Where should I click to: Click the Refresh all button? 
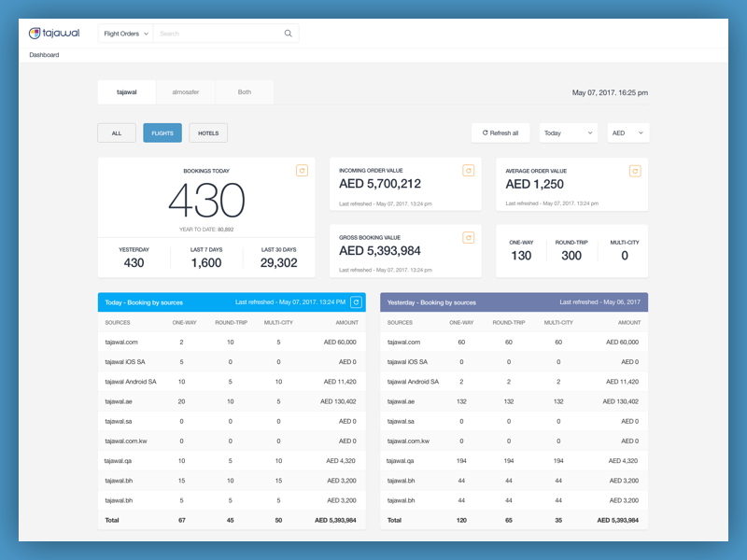pos(500,133)
